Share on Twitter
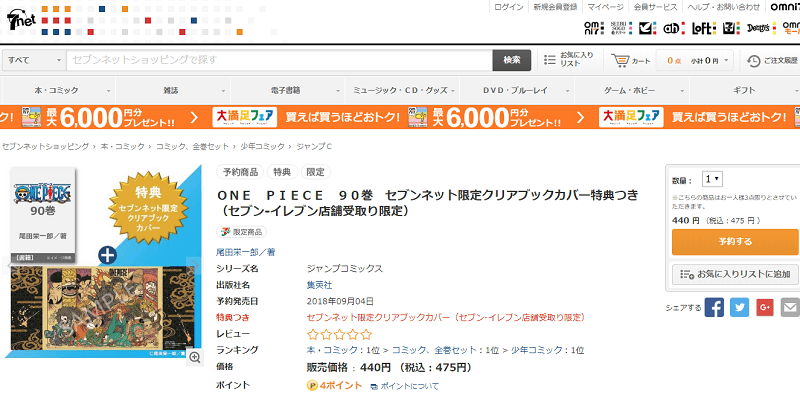The image size is (800, 393). [739, 307]
